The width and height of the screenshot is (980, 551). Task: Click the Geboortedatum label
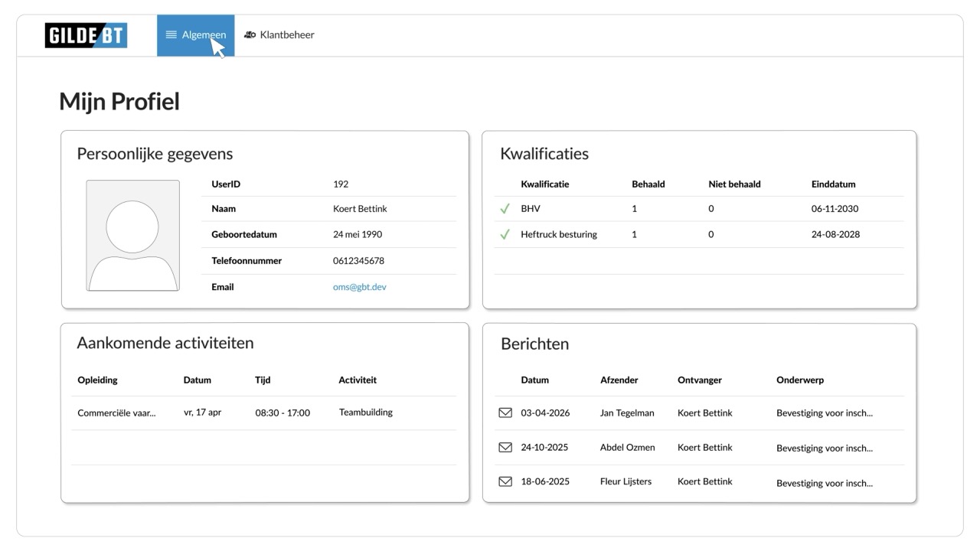(x=244, y=235)
